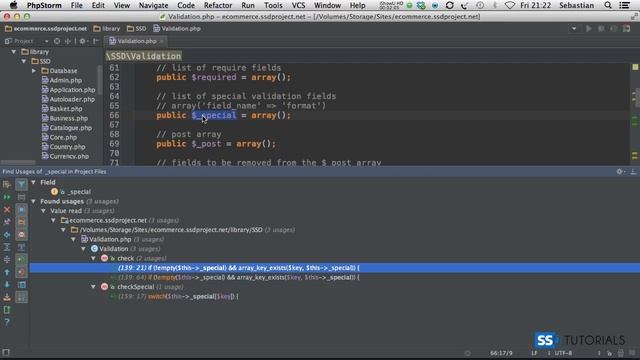The image size is (640, 360).
Task: Select the Validation.php editor tab
Action: (x=136, y=41)
